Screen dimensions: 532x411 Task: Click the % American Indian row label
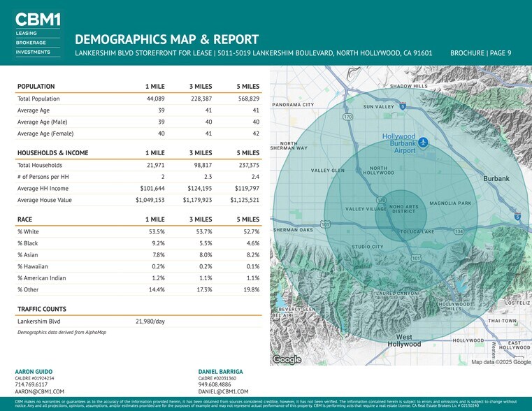(x=42, y=278)
